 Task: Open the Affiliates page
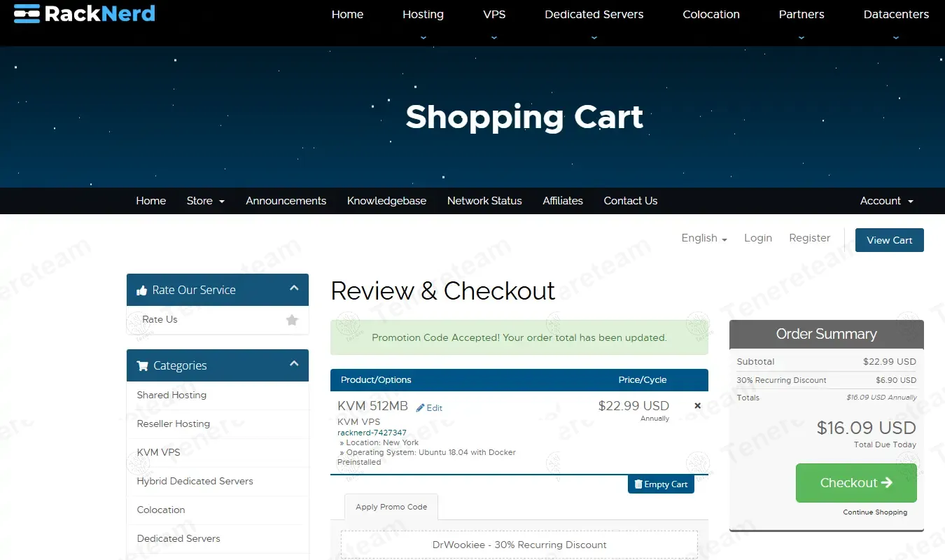click(563, 201)
